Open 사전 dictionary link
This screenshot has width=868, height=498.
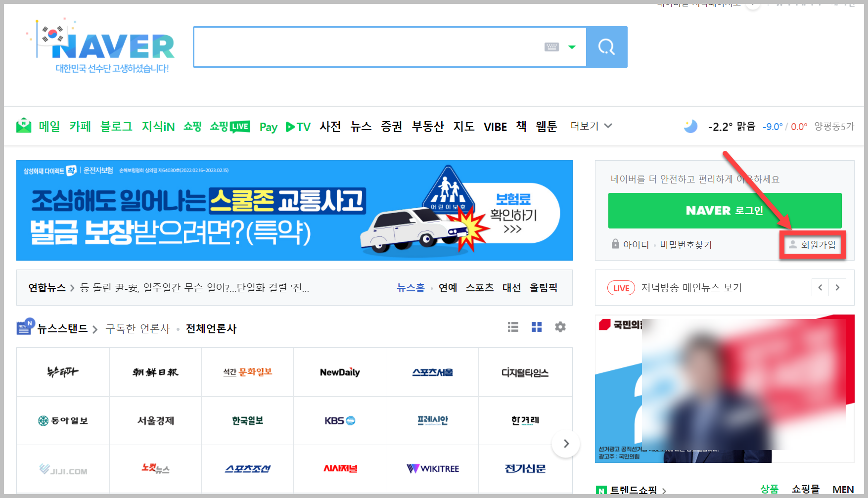330,127
